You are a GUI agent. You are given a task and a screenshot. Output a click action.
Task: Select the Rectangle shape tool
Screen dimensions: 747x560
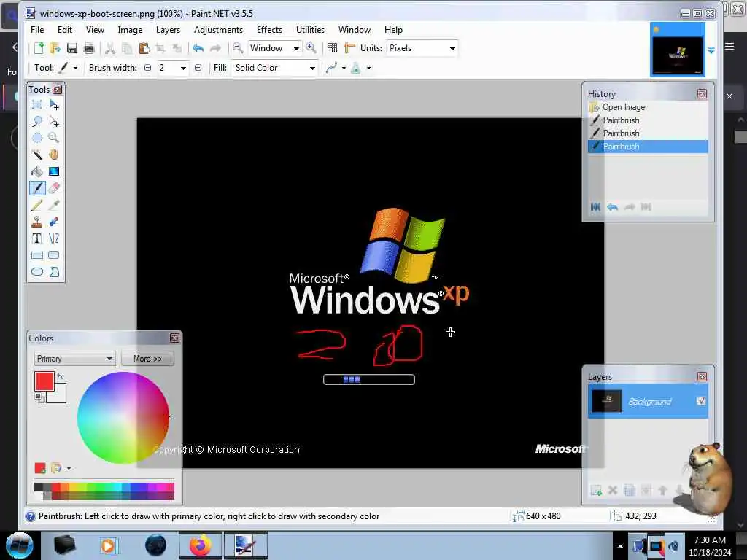[36, 255]
